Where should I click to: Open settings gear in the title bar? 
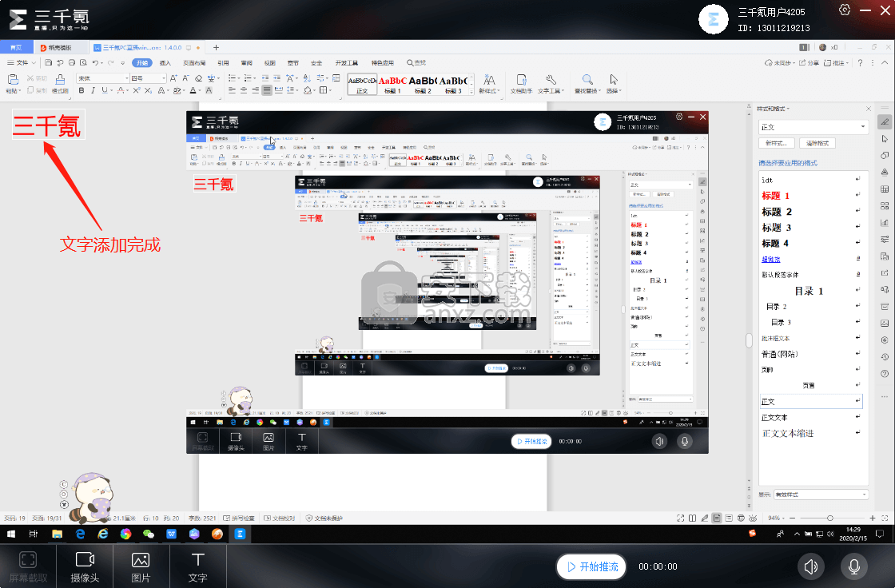tap(845, 10)
